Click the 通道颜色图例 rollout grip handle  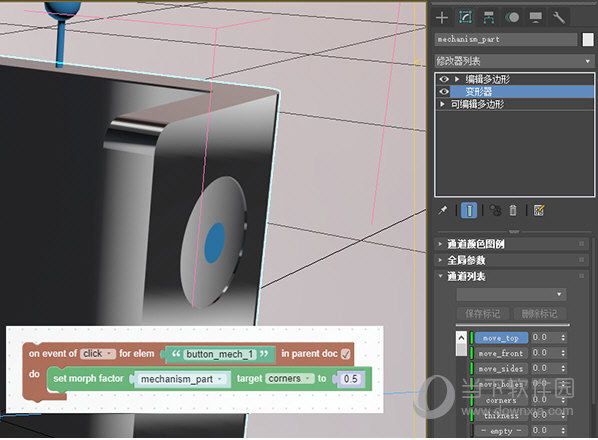582,243
